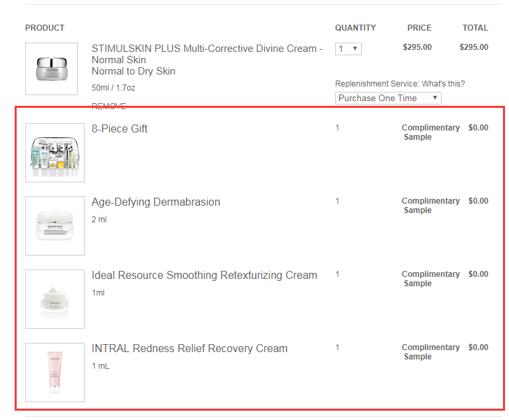
Task: Click the "What's this?" replenishment link
Action: click(x=443, y=84)
